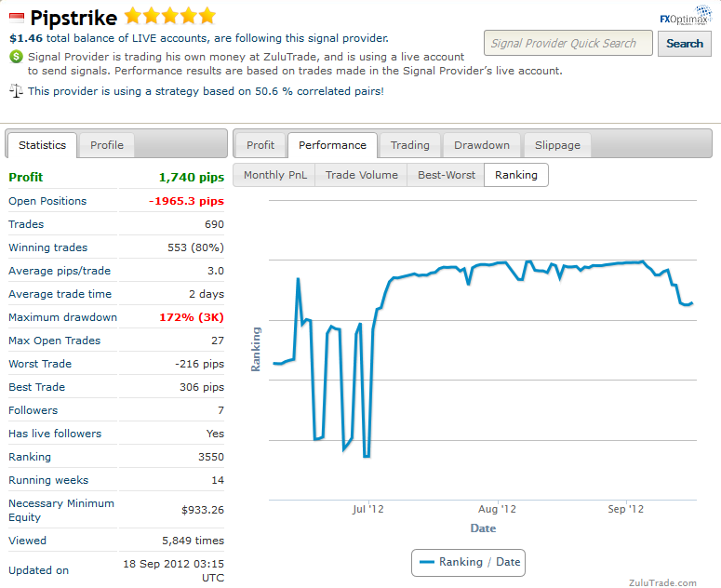Open the FXOptimax broker logo

pyautogui.click(x=686, y=15)
